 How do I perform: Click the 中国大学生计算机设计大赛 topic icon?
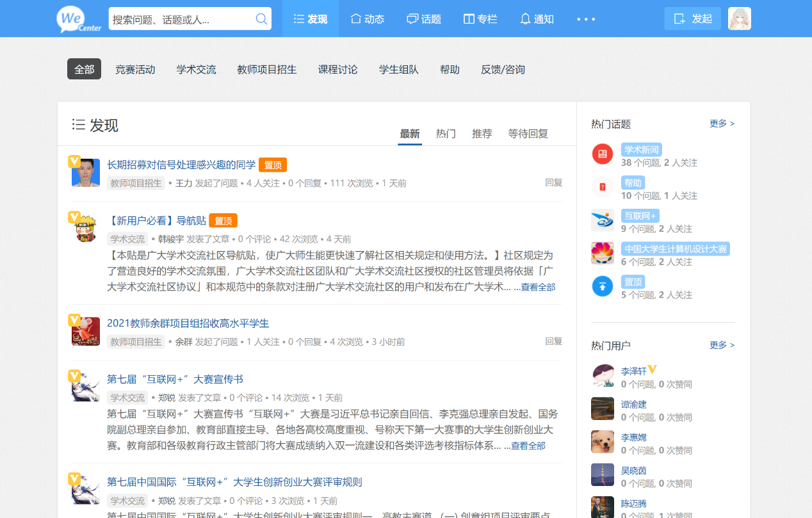[x=602, y=254]
